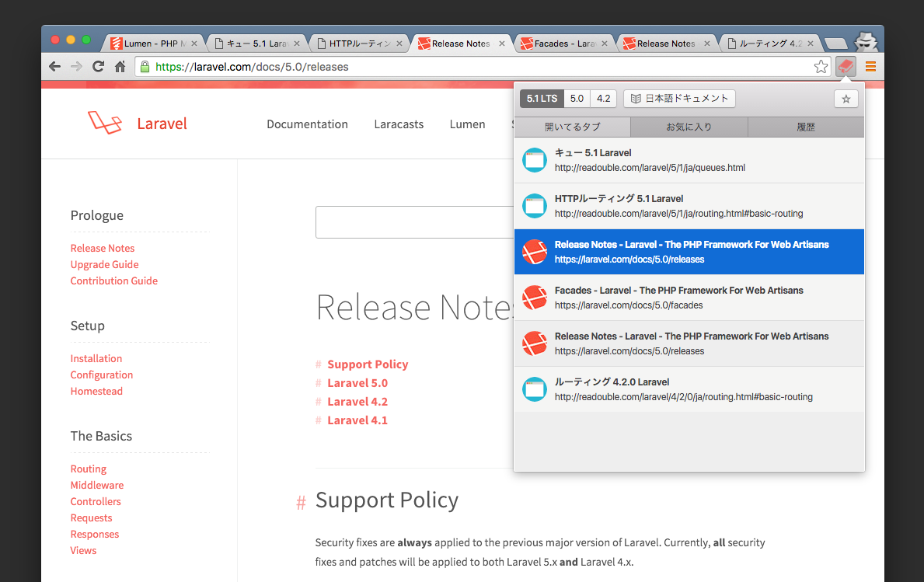Open a new browser tab
Screen dimensions: 924x582
click(x=835, y=43)
